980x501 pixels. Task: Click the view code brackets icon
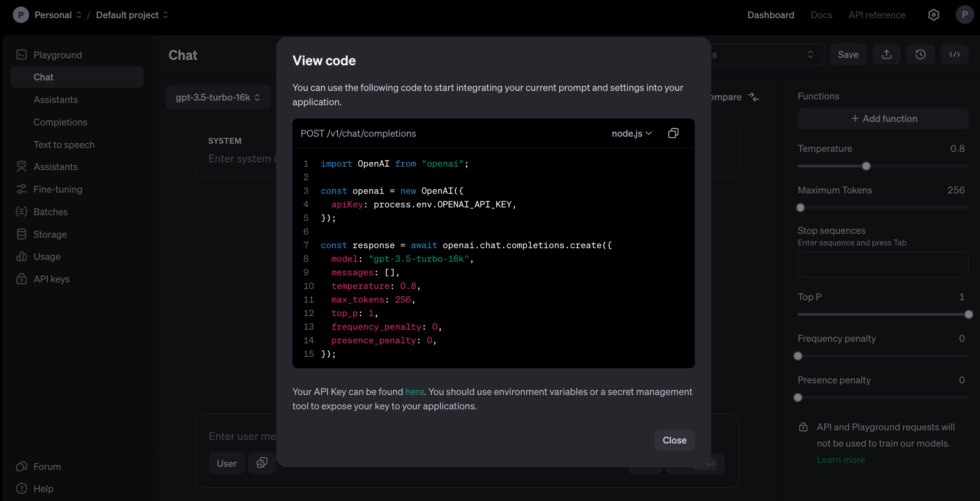point(954,54)
